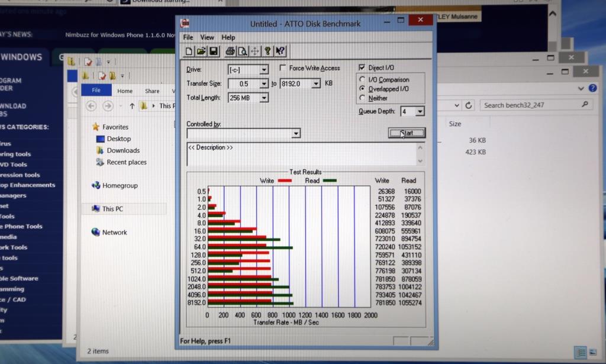Select the I/O Comparison radio button
The image size is (606, 364).
point(362,79)
